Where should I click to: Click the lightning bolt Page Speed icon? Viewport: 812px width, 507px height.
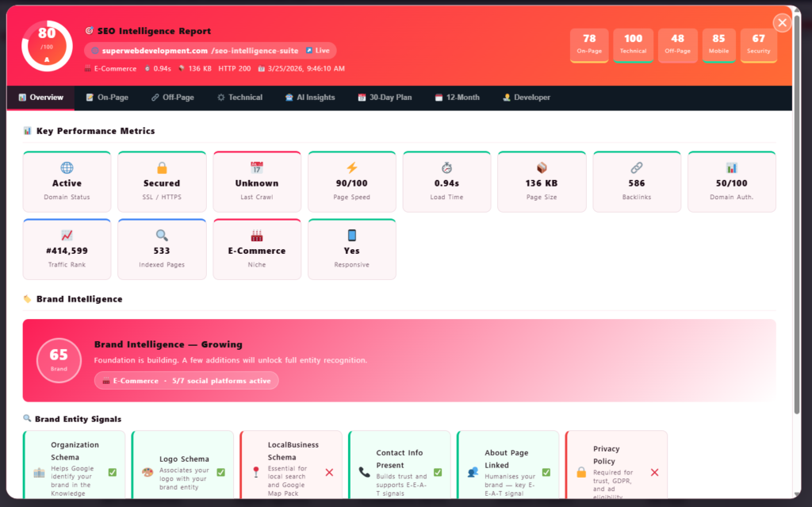[352, 167]
